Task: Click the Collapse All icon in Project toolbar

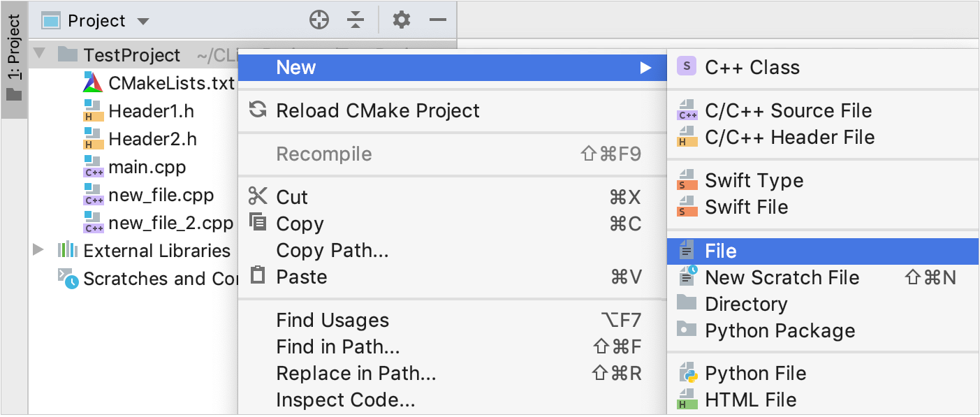Action: click(x=356, y=20)
